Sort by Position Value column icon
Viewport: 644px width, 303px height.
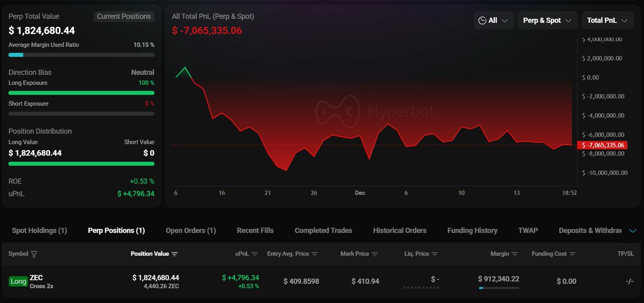point(174,254)
